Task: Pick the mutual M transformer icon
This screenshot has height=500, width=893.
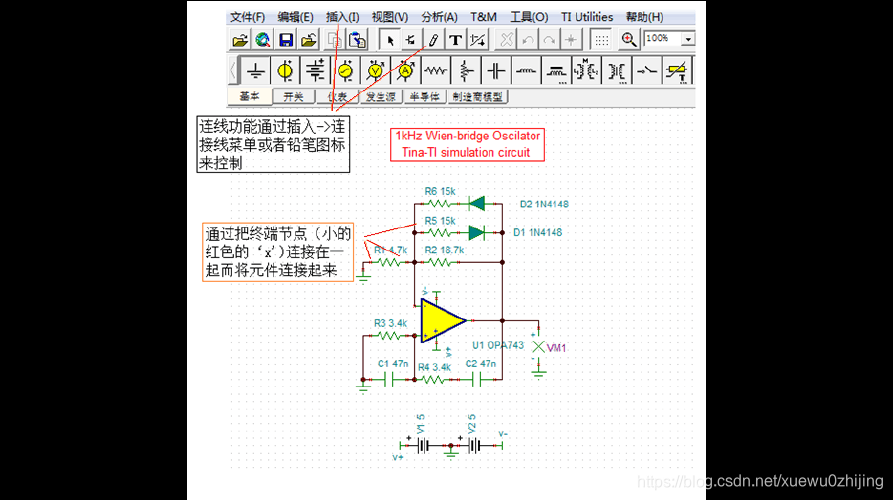Action: pyautogui.click(x=586, y=71)
